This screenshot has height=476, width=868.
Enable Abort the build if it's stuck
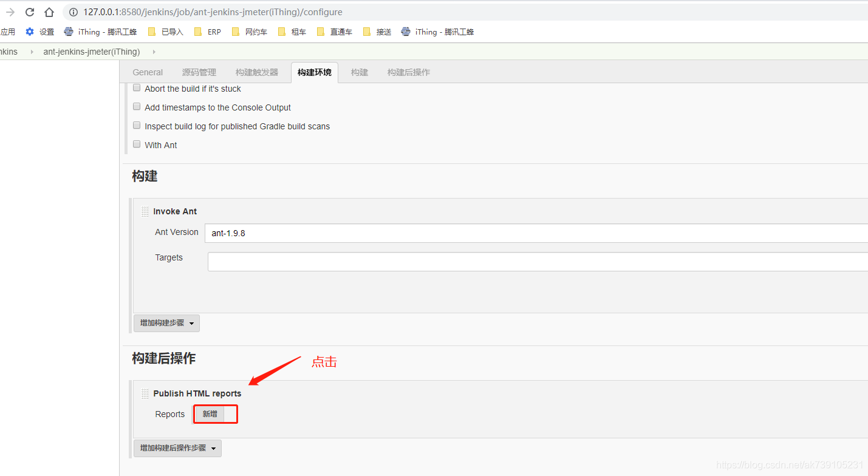click(137, 88)
